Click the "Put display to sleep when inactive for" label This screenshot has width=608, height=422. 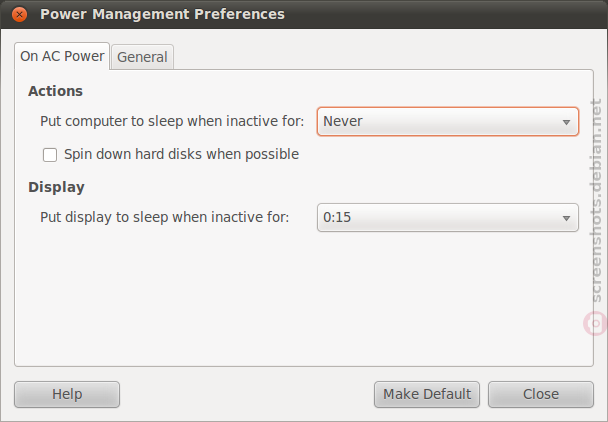tap(165, 217)
